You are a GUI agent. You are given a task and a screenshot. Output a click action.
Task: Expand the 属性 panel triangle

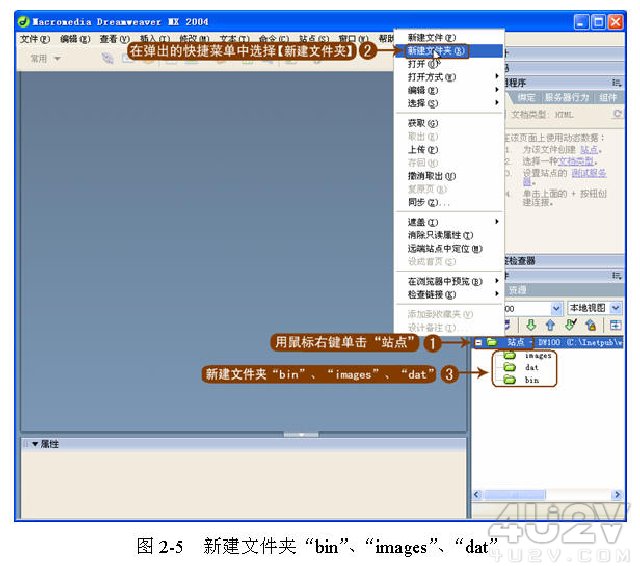click(x=36, y=443)
